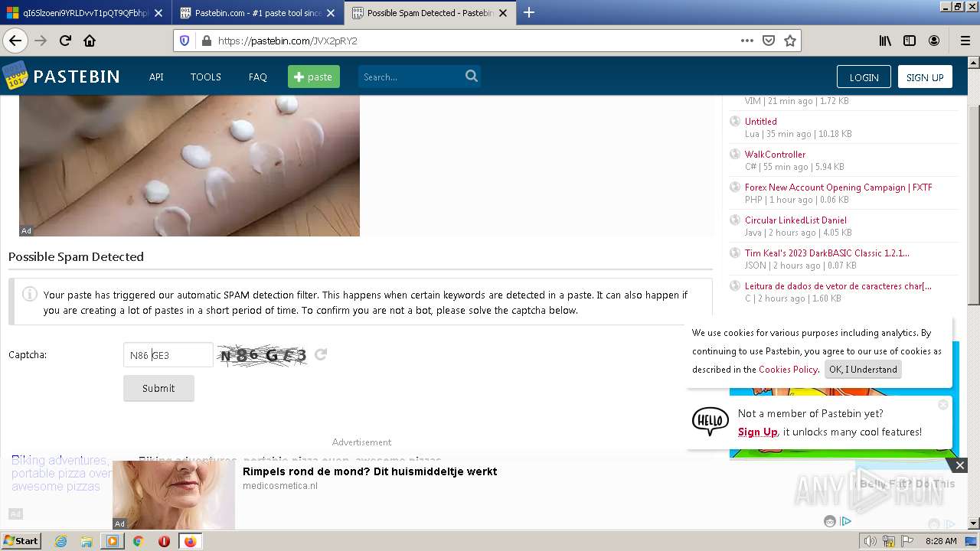The width and height of the screenshot is (980, 551).
Task: Open the WalkController paste
Action: [775, 154]
